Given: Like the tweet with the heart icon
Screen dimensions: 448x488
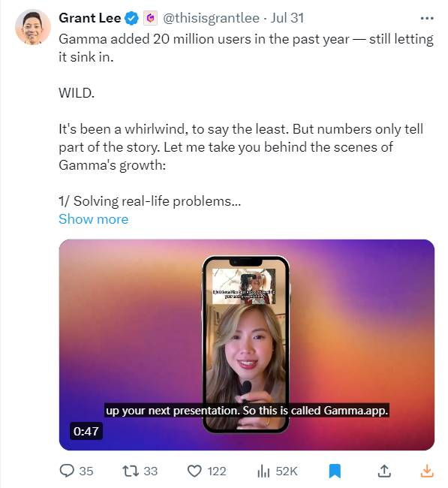Looking at the screenshot, I should point(194,471).
